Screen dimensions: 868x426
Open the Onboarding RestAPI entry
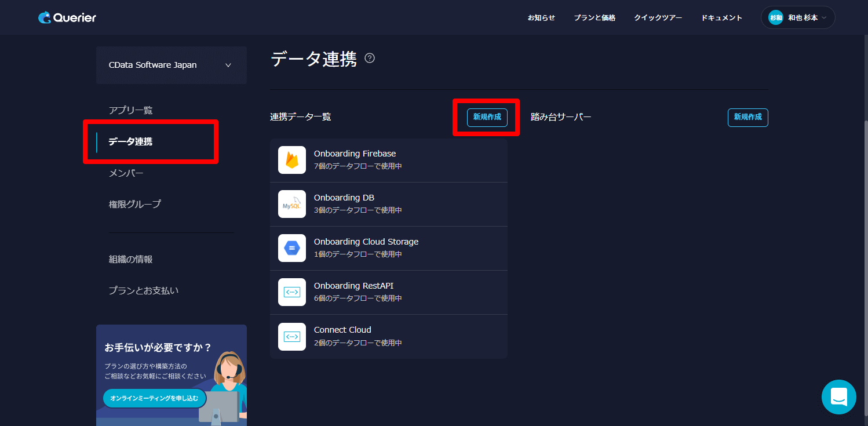tap(389, 292)
